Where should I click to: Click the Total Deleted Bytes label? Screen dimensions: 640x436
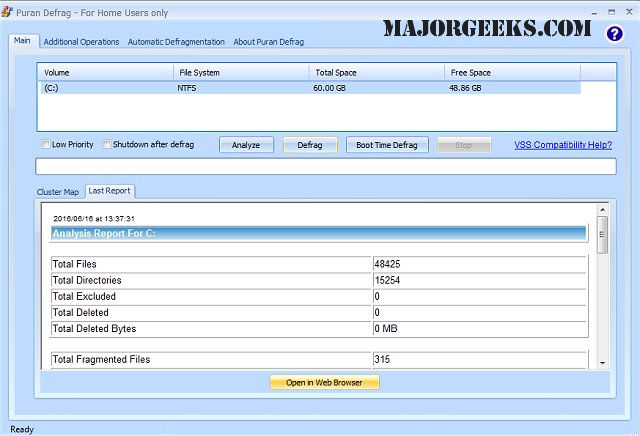94,329
